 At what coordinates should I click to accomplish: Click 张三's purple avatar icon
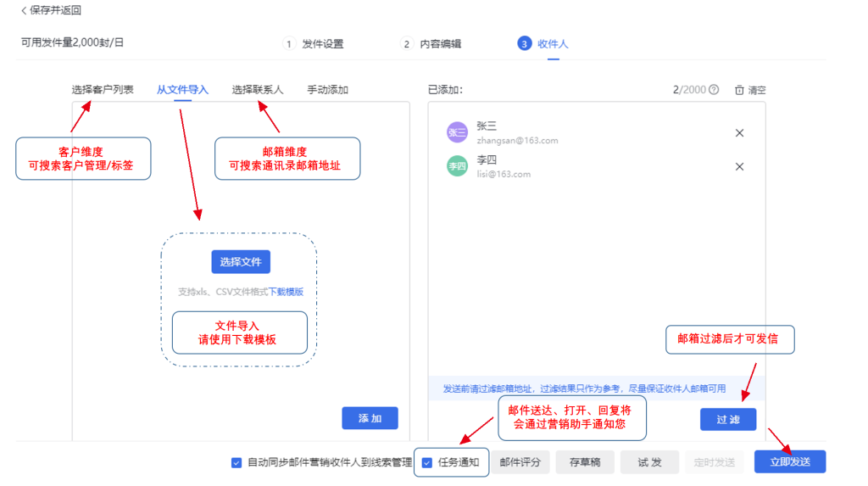(x=457, y=132)
